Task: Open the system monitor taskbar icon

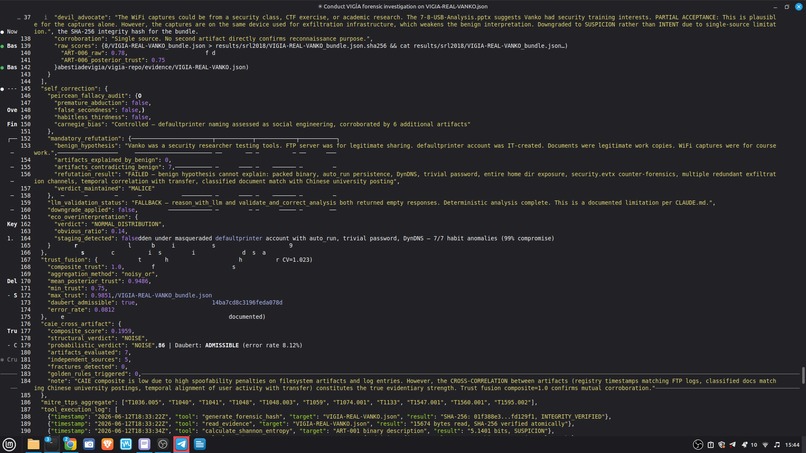Action: pos(125,444)
